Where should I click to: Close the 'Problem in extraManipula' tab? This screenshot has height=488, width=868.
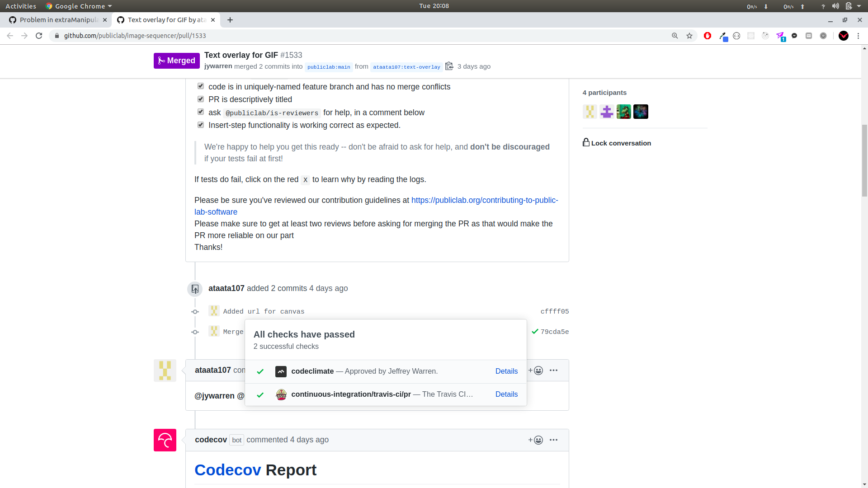pyautogui.click(x=105, y=20)
